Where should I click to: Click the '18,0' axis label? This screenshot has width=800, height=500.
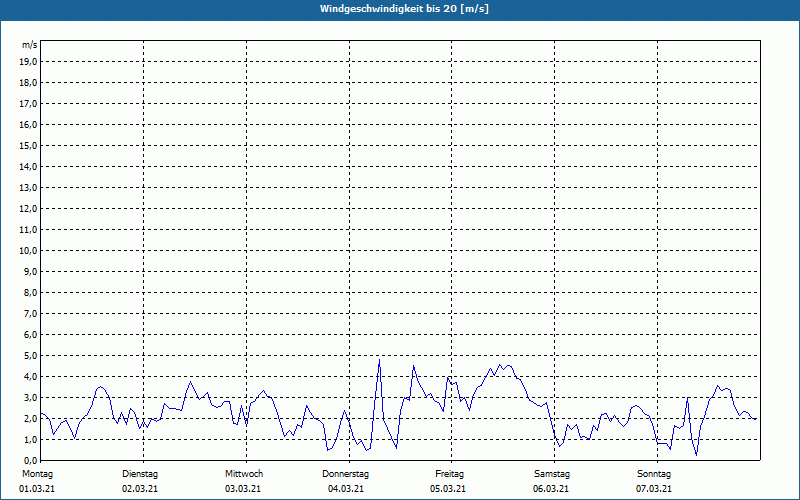pos(28,83)
